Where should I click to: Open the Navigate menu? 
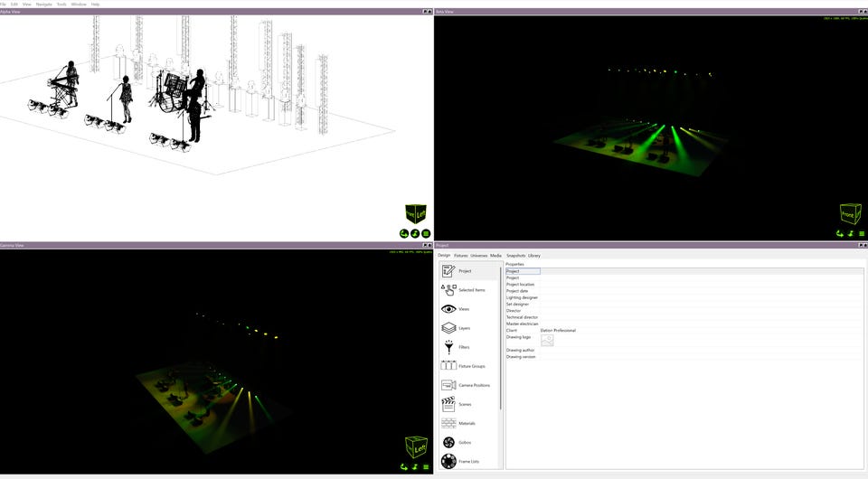pyautogui.click(x=43, y=4)
